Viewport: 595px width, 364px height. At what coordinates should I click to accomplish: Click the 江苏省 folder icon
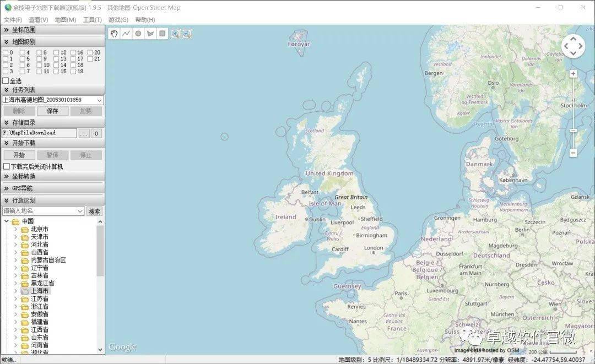[25, 299]
